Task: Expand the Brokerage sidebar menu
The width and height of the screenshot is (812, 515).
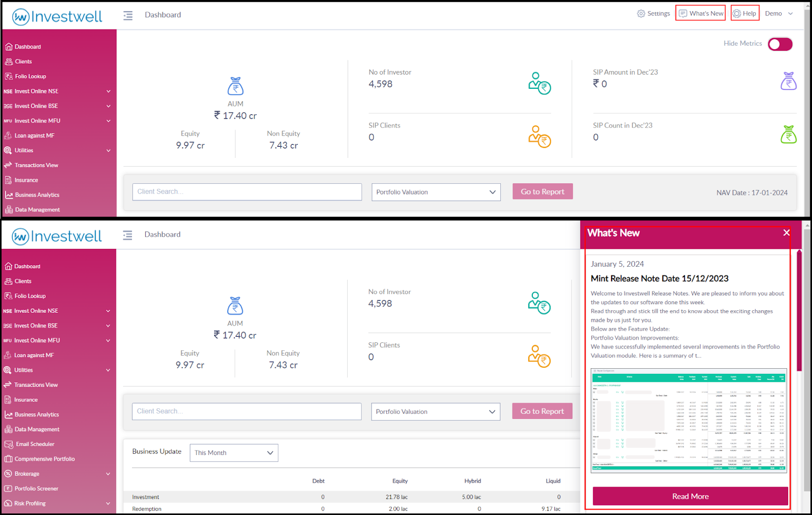Action: tap(57, 474)
